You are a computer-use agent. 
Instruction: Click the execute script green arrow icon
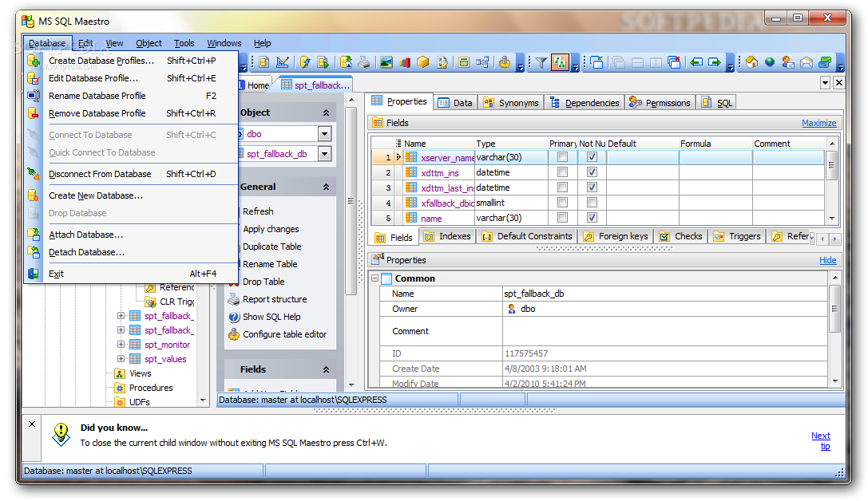(323, 62)
